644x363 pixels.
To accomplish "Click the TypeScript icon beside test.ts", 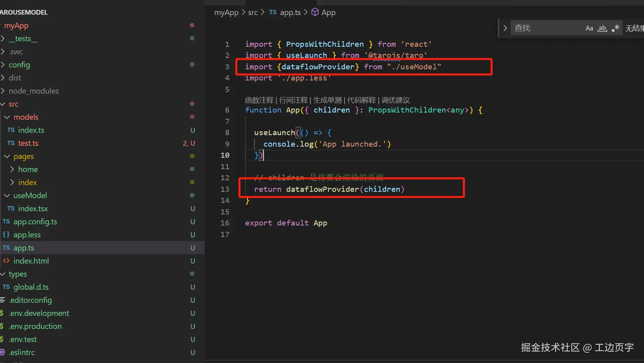I will pyautogui.click(x=11, y=143).
